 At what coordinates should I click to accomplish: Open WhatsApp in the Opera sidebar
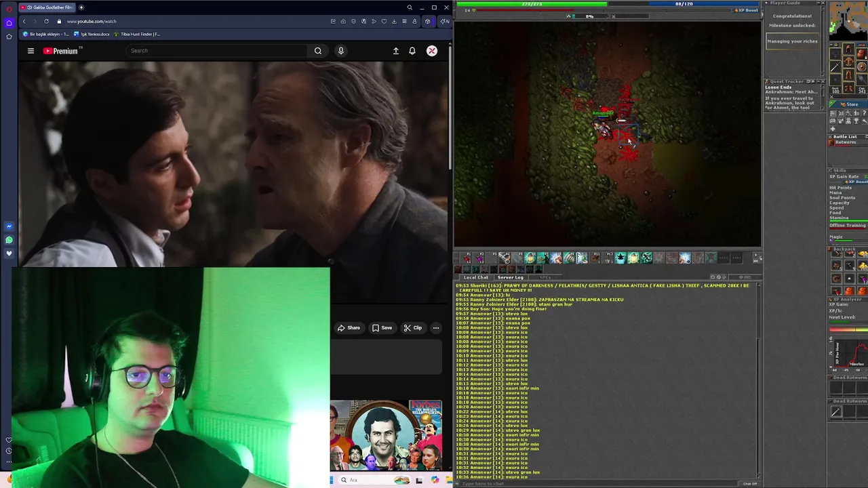tap(9, 240)
